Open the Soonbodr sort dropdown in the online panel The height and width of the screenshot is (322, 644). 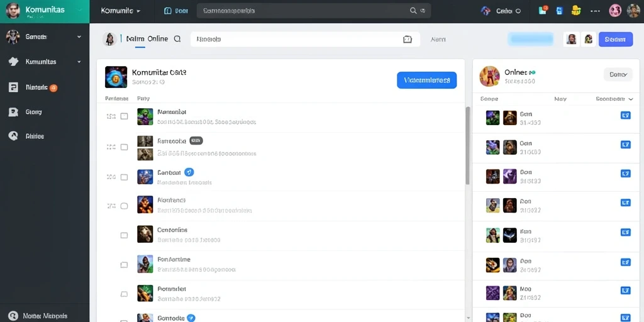(x=614, y=99)
